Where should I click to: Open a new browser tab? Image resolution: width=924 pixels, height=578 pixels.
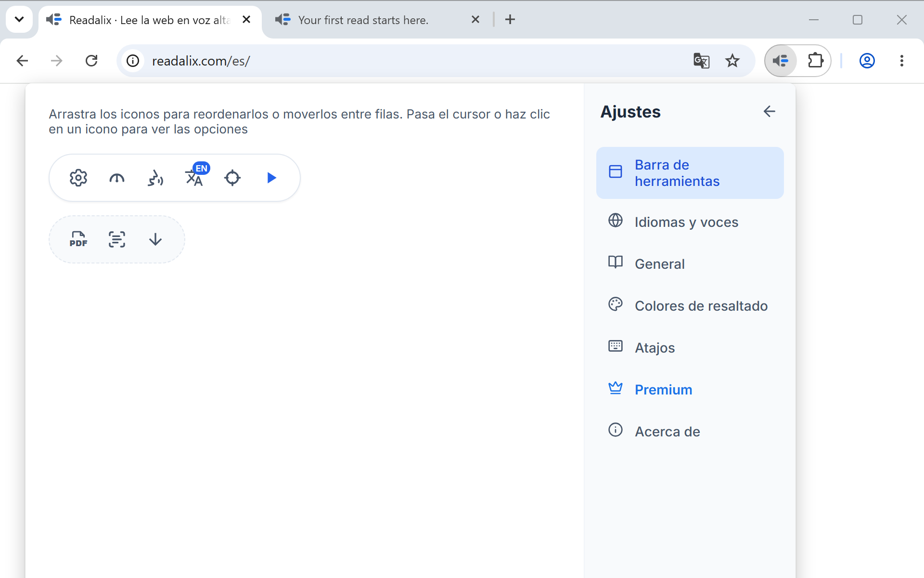point(510,19)
